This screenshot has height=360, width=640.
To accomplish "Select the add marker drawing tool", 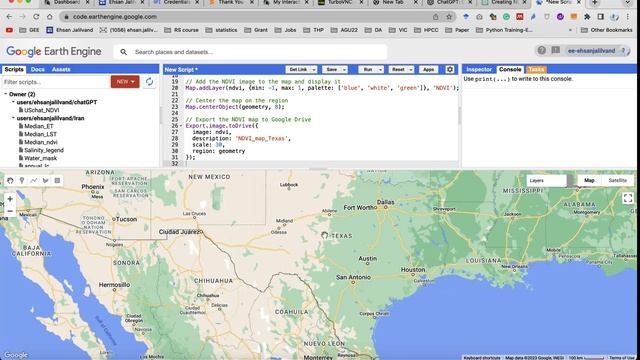I will point(22,180).
